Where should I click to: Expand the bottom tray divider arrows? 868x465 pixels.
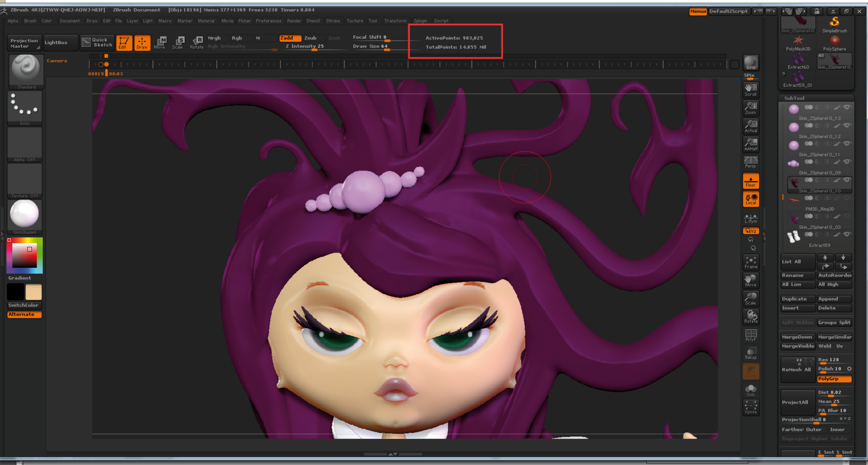click(393, 454)
